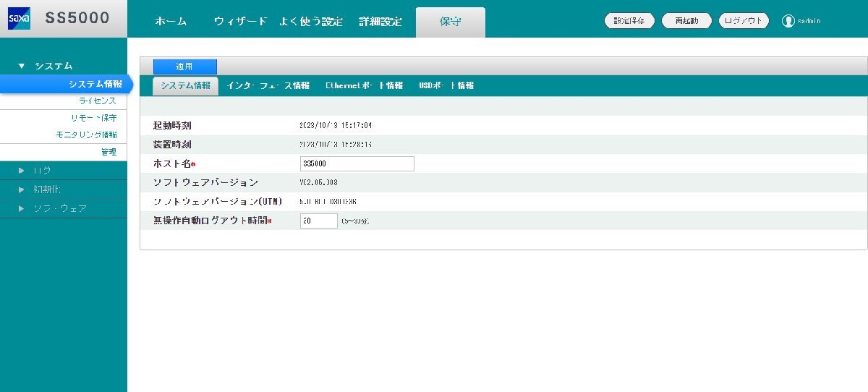This screenshot has height=392, width=868.
Task: Click the ログアウト button
Action: [744, 21]
